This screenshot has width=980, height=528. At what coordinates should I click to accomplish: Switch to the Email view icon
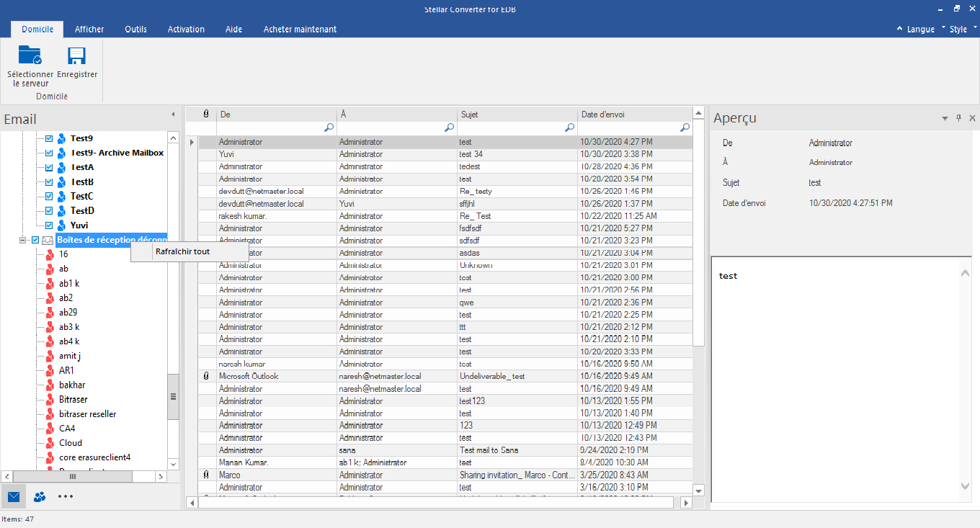(x=14, y=496)
